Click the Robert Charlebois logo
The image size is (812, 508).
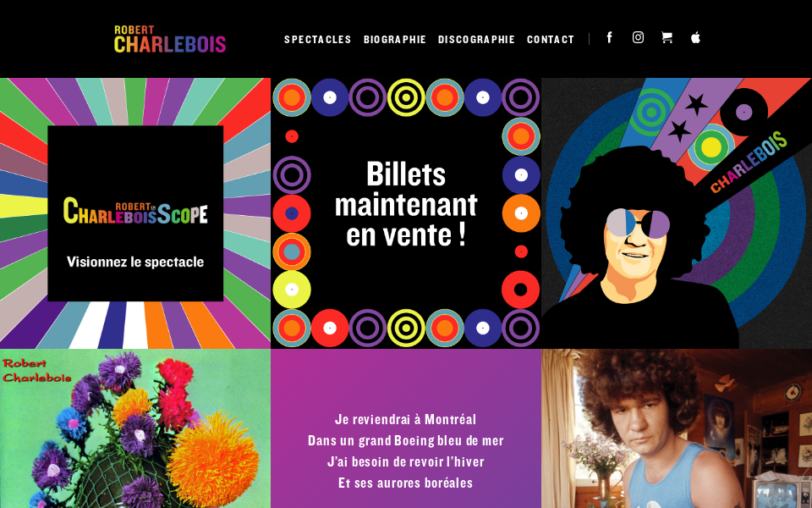170,39
